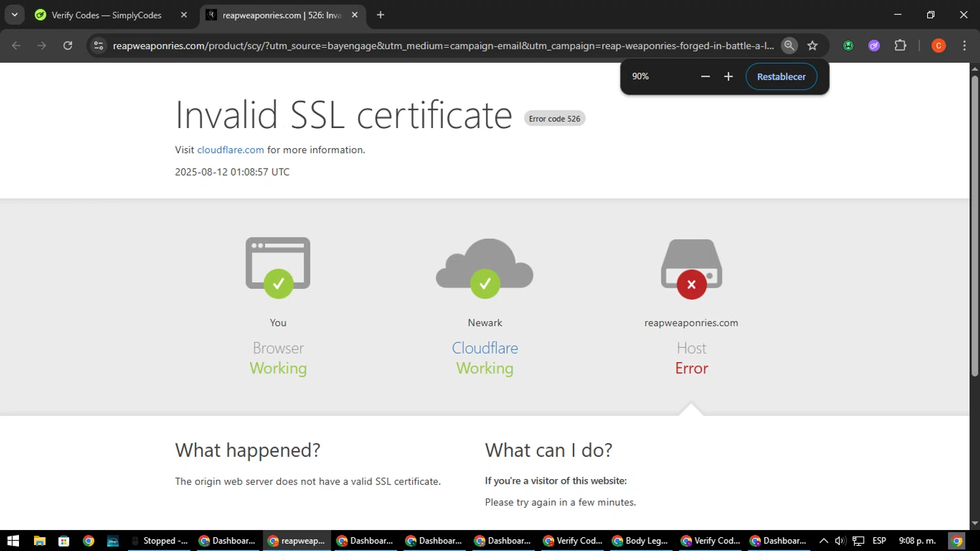The image size is (980, 551).
Task: Click the scrollbar down arrow
Action: click(975, 524)
